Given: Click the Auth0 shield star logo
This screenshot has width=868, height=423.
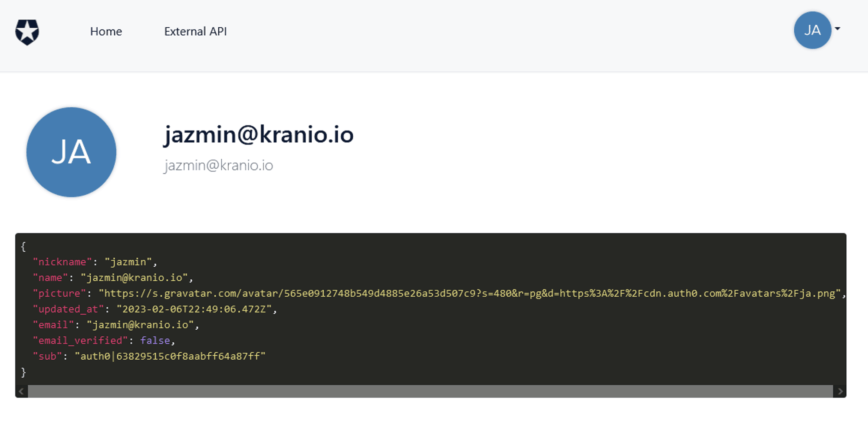Looking at the screenshot, I should point(27,32).
